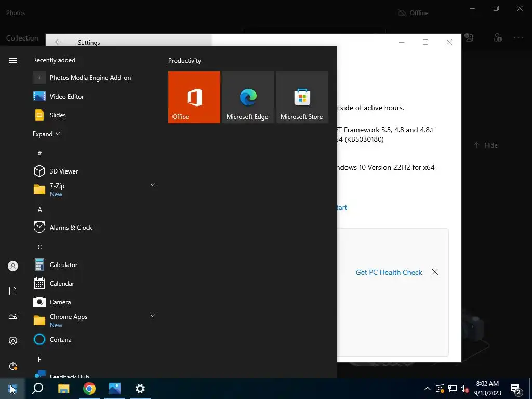
Task: Dismiss the PC Health Check banner
Action: tap(435, 272)
